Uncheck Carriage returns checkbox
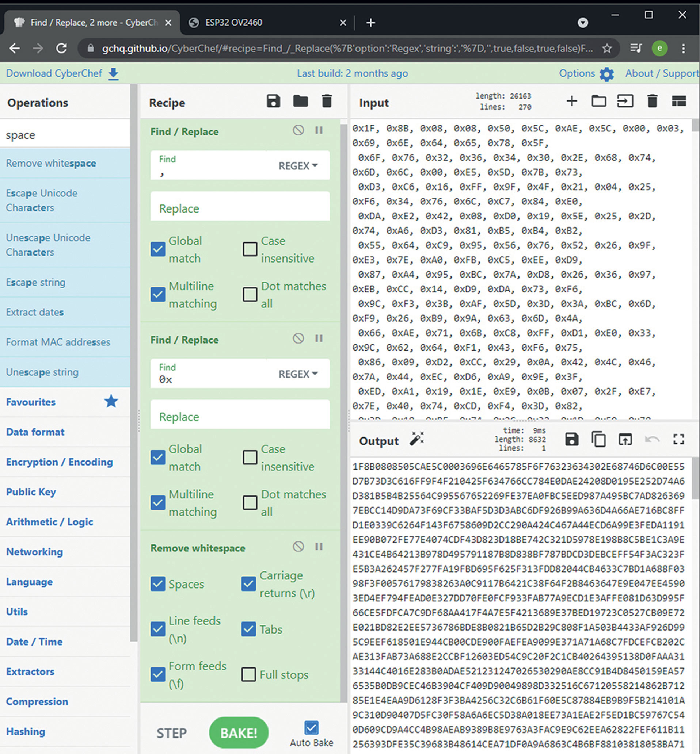 (x=248, y=584)
